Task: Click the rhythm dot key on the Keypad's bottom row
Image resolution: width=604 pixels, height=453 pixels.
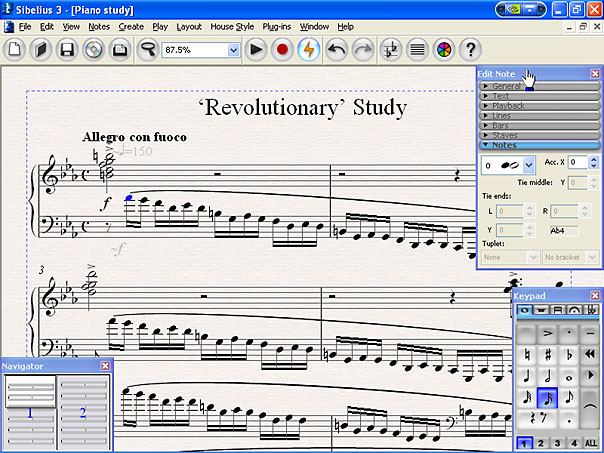Action: [569, 419]
